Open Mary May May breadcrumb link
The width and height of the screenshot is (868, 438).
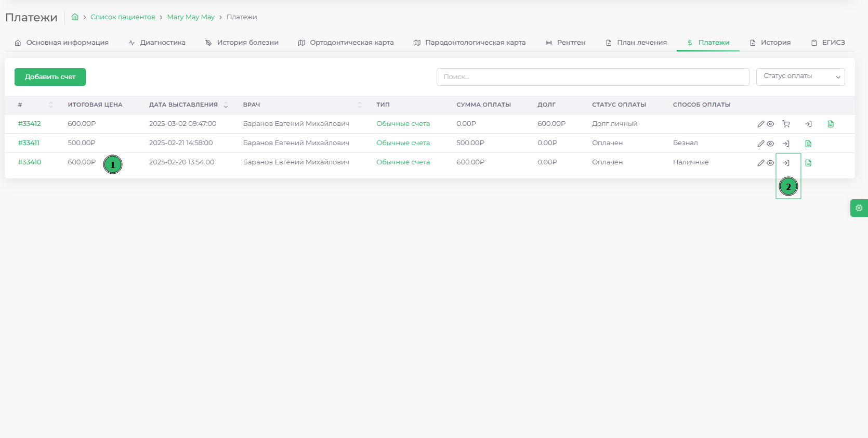[x=191, y=17]
